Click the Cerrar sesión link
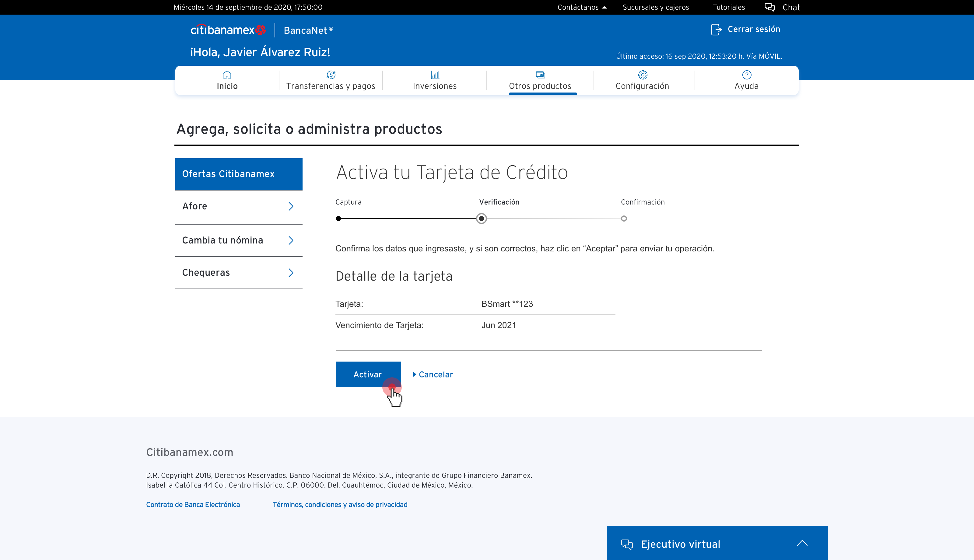974x560 pixels. (754, 29)
